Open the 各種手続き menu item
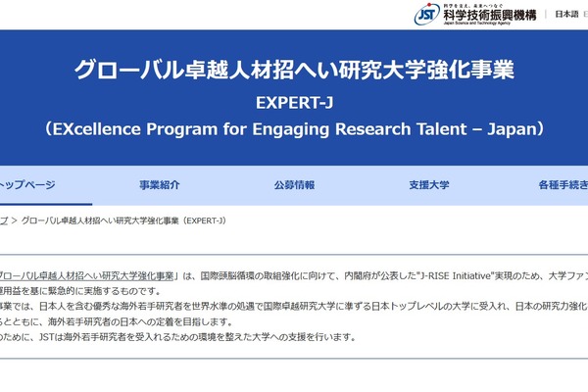This screenshot has width=588, height=392. pyautogui.click(x=563, y=185)
